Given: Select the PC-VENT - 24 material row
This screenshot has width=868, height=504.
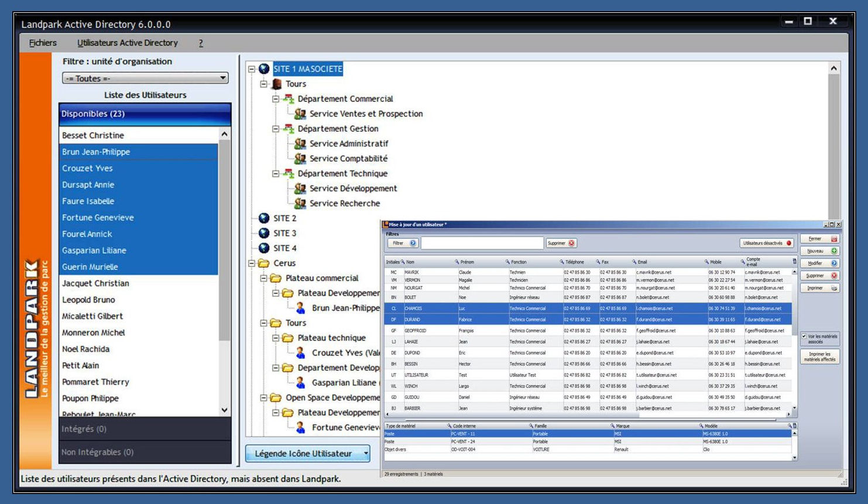Looking at the screenshot, I should click(588, 442).
